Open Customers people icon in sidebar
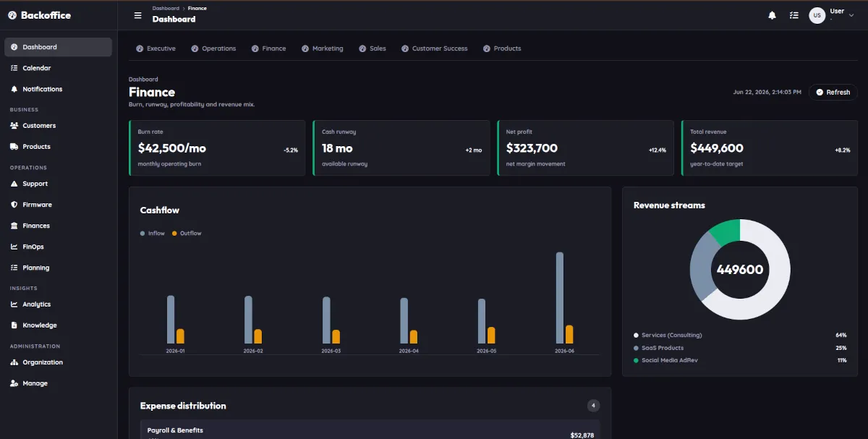The height and width of the screenshot is (439, 868). pos(14,126)
